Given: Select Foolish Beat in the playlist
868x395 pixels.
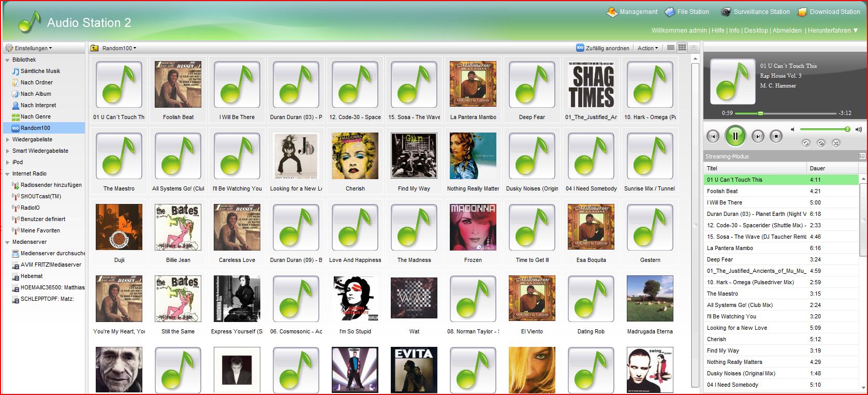Looking at the screenshot, I should point(781,191).
